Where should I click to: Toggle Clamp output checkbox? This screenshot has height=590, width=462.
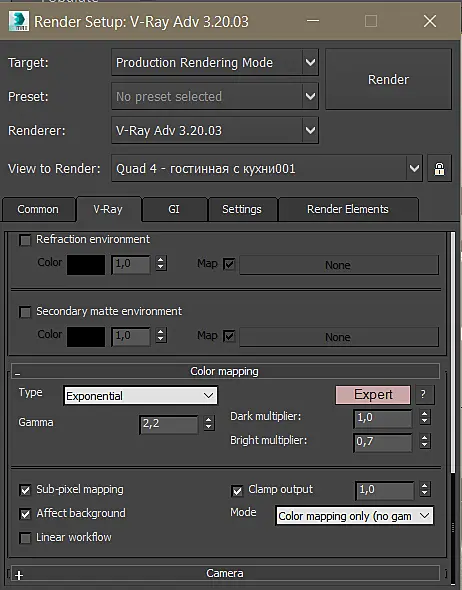[237, 491]
